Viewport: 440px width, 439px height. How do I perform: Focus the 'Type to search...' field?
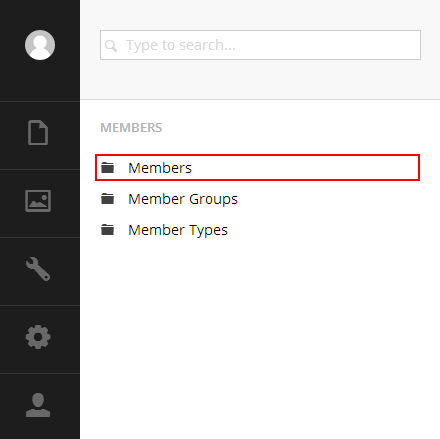(x=260, y=45)
